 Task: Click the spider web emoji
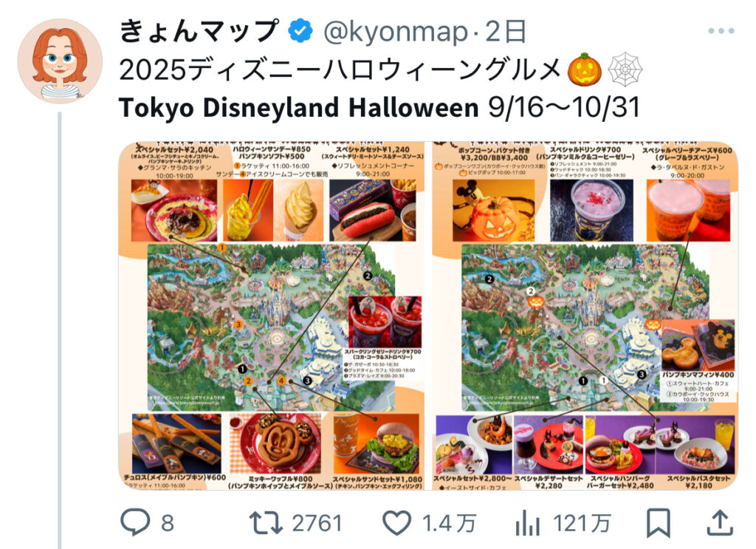click(625, 70)
